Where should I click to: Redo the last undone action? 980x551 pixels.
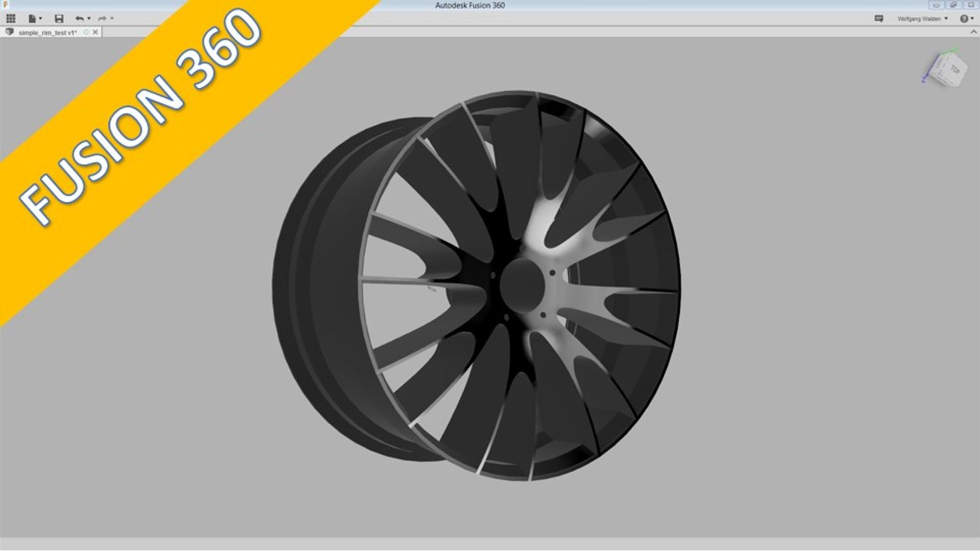(102, 18)
